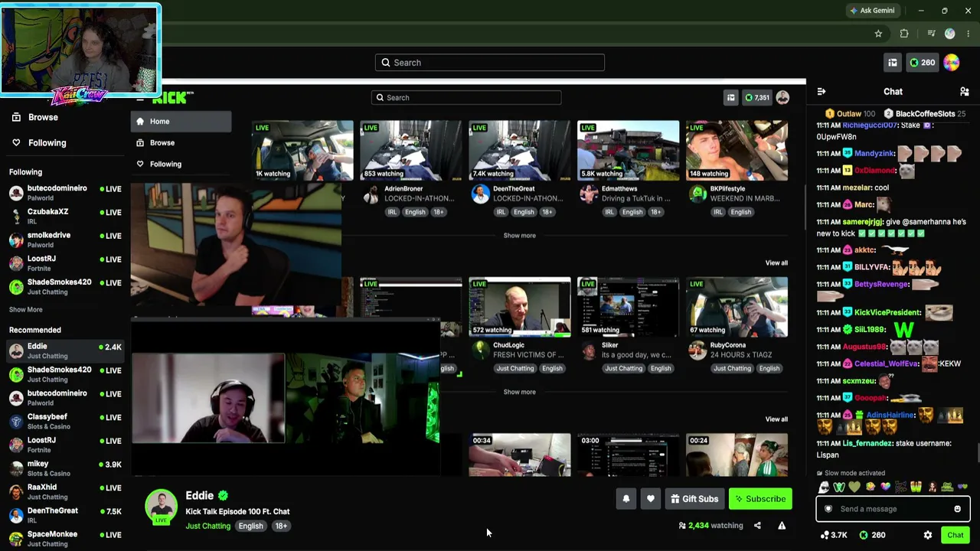This screenshot has height=551, width=980.
Task: Open the Chrome extensions puzzle icon
Action: tap(904, 34)
